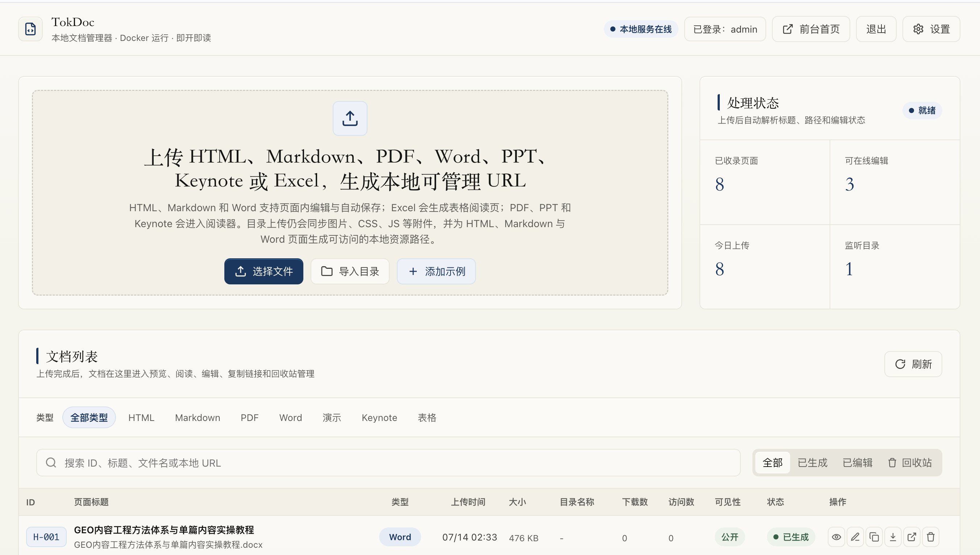
Task: Click the 选择文件 upload button
Action: pos(263,271)
